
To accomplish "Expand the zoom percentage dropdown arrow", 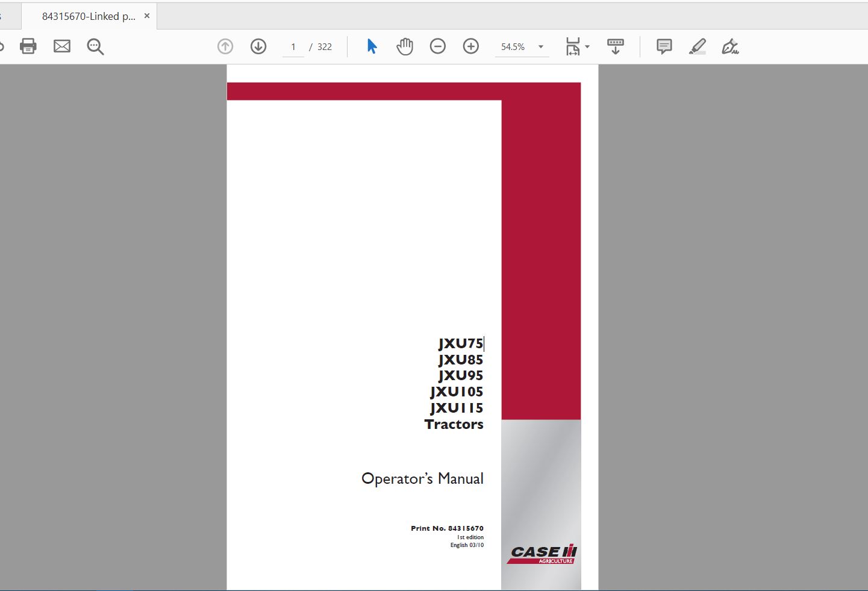I will [x=541, y=47].
